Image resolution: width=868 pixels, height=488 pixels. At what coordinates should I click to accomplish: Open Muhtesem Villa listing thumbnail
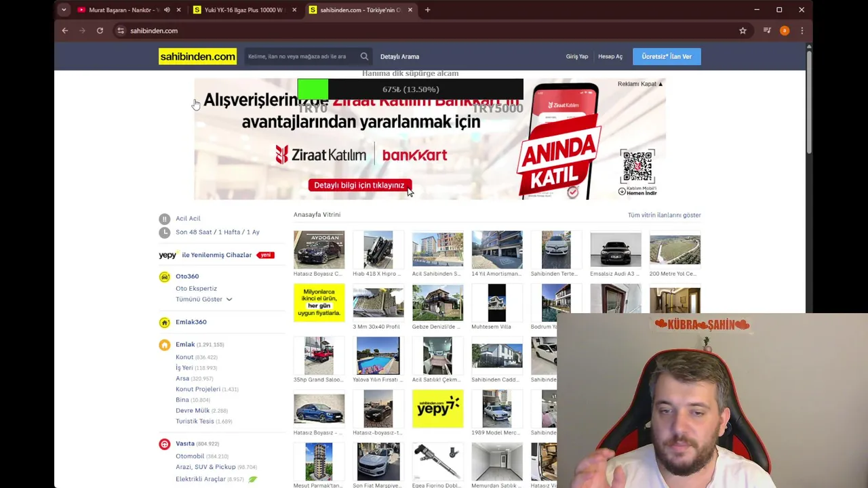coord(497,302)
